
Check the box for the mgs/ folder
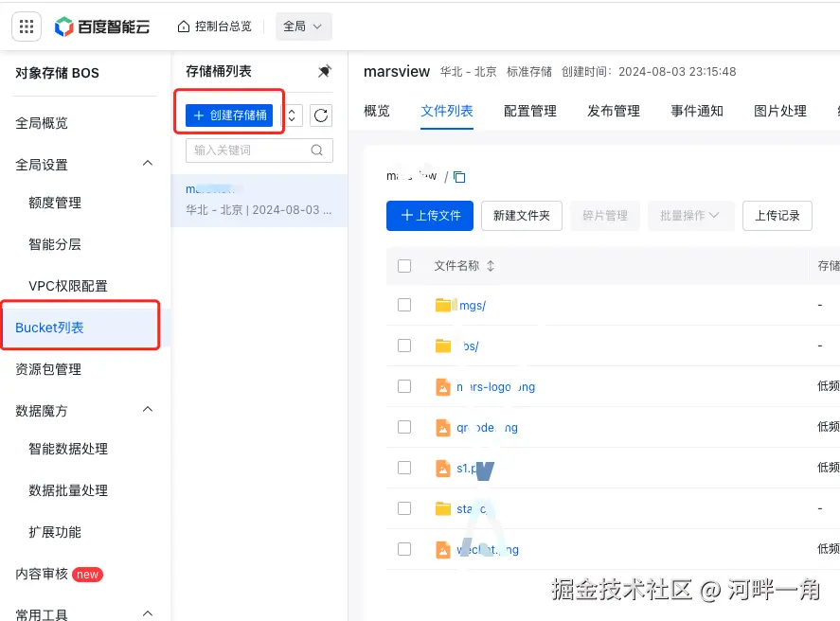[x=404, y=305]
